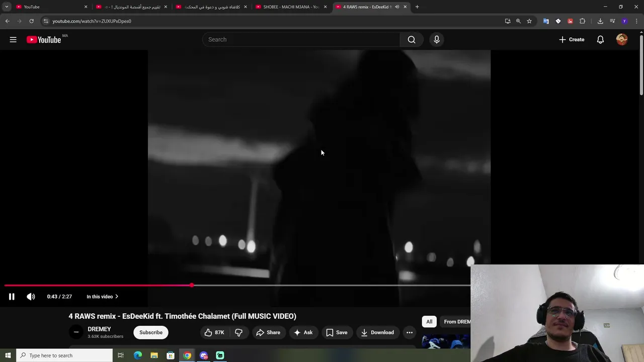Open File Explorer from taskbar
This screenshot has width=644, height=362.
coord(154,355)
